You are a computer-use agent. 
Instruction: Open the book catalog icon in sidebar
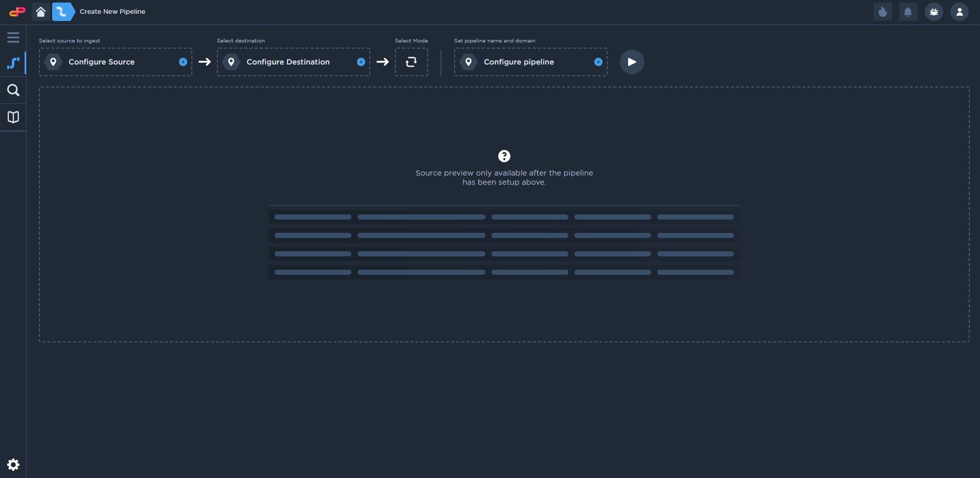point(13,117)
